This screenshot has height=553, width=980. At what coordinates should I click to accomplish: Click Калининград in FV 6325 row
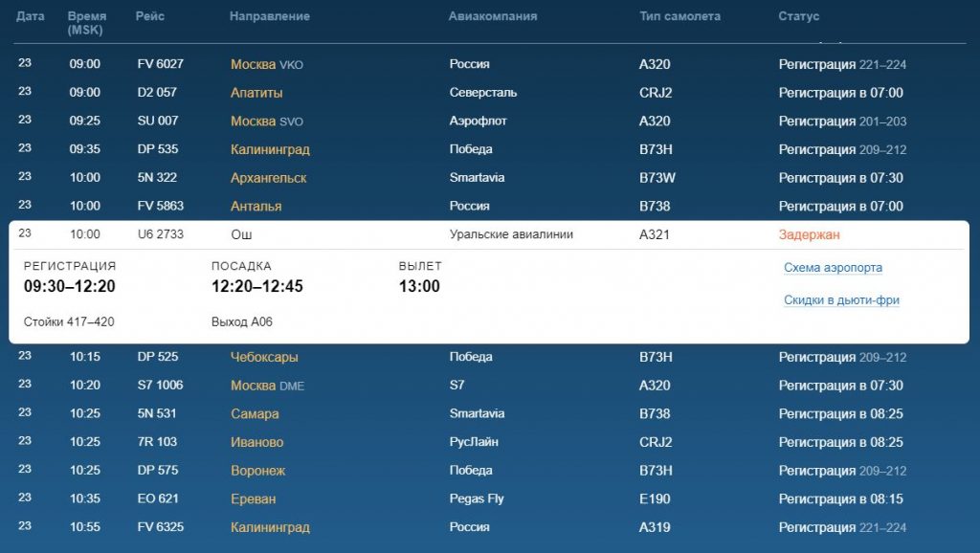[270, 527]
